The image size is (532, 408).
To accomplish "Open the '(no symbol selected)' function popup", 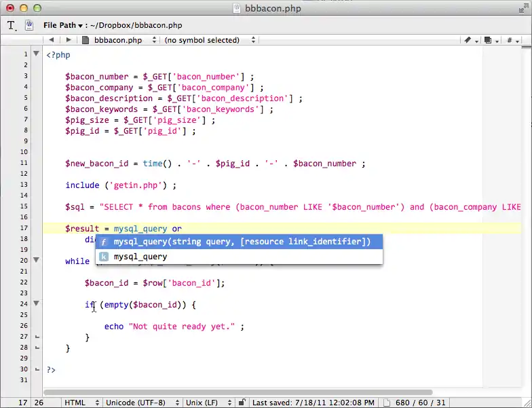I will (x=210, y=41).
